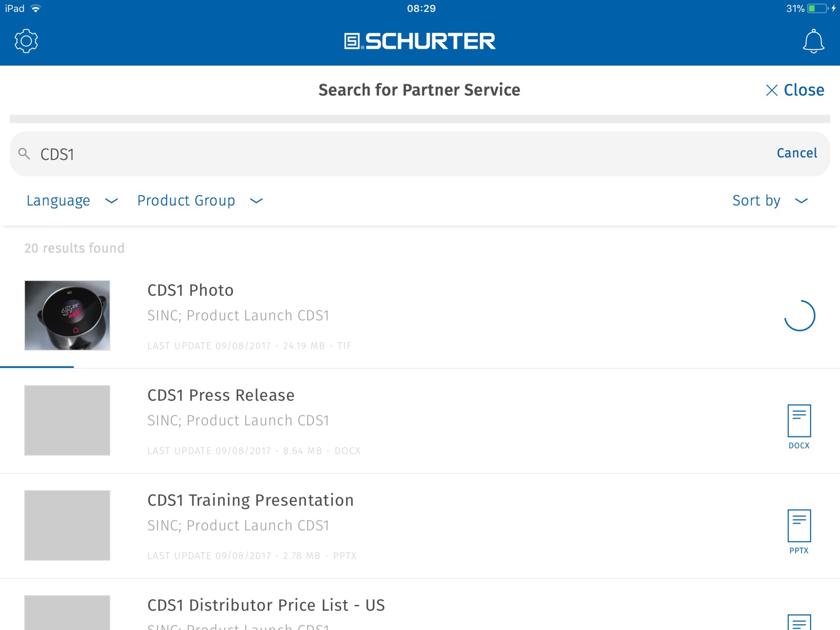This screenshot has width=840, height=630.
Task: Open the Sort by dropdown
Action: coord(770,201)
